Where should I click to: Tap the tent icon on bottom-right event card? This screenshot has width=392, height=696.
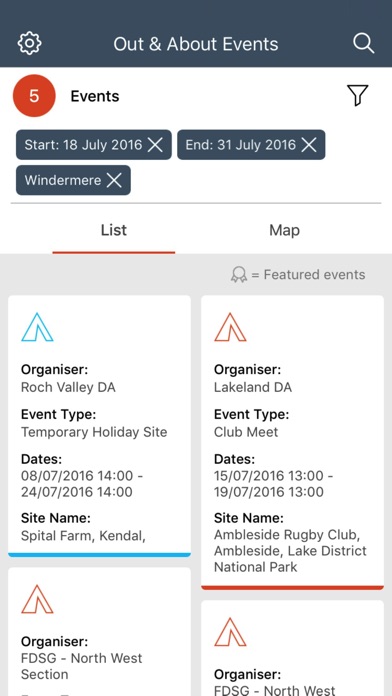coord(230,632)
